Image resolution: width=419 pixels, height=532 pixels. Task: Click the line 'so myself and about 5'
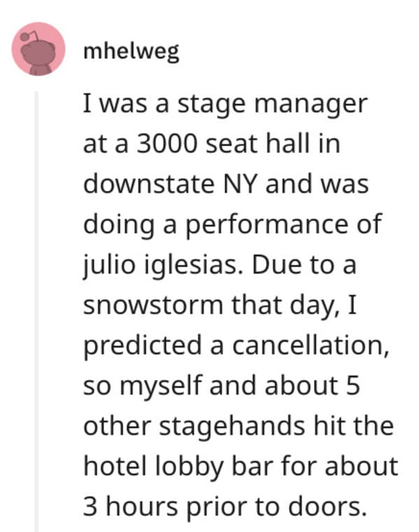tap(221, 386)
